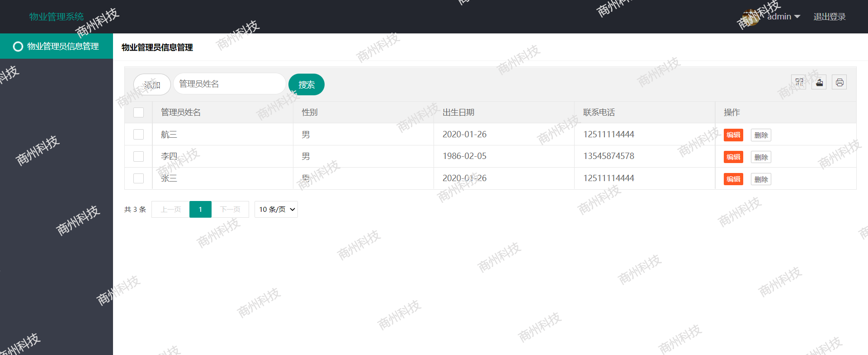Viewport: 868px width, 355px height.
Task: Check the row checkbox for 航三
Action: 139,135
